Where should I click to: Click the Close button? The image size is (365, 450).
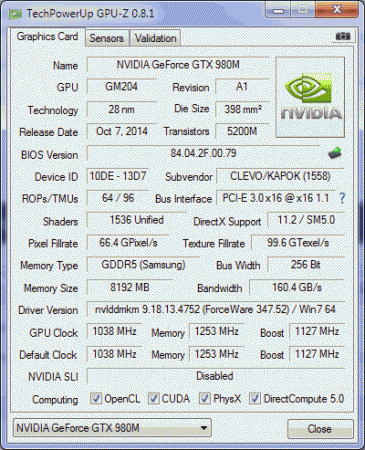click(320, 429)
